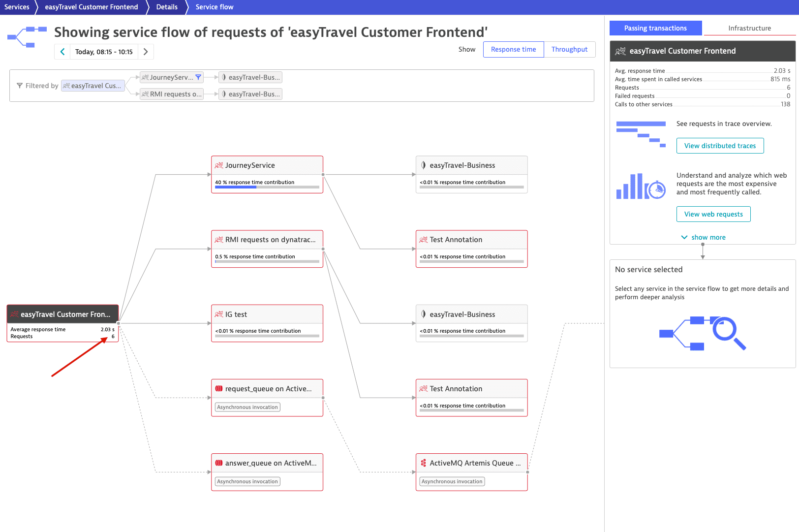Click the answer_queue on ActiveMQ icon
This screenshot has height=532, width=799.
click(x=219, y=463)
